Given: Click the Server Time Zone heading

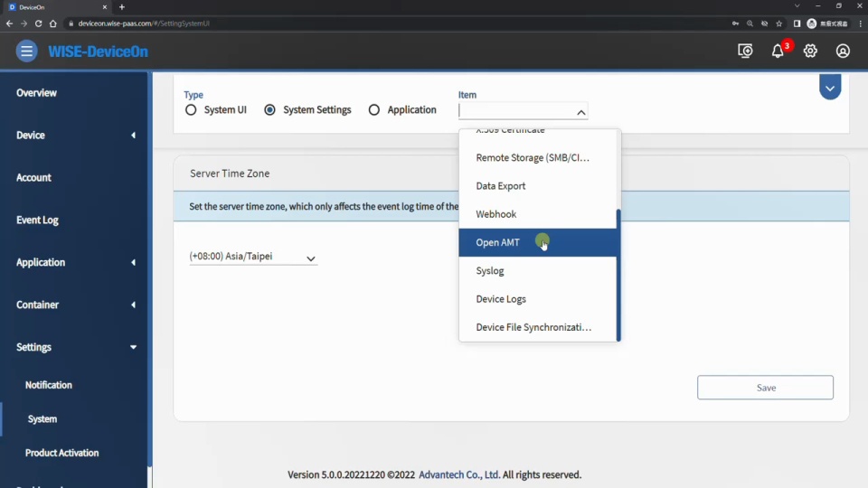Looking at the screenshot, I should pyautogui.click(x=230, y=174).
